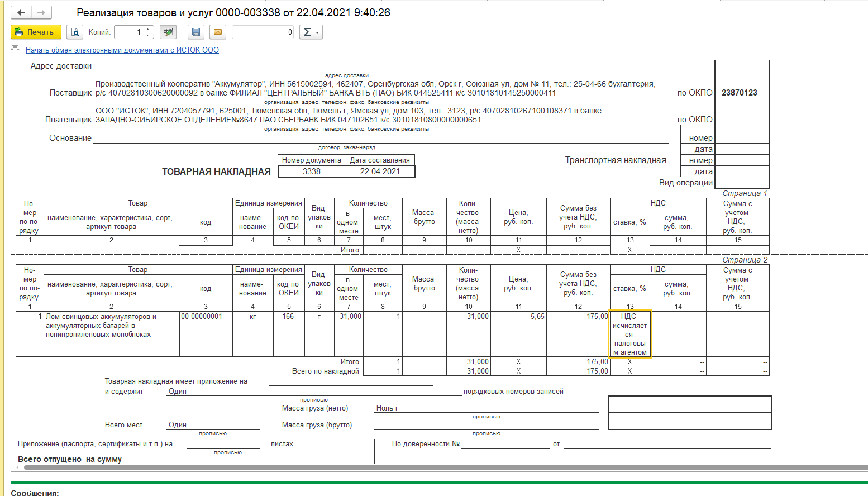Click the highlighted НДС исчисляется налоговым агентом cell

point(630,334)
